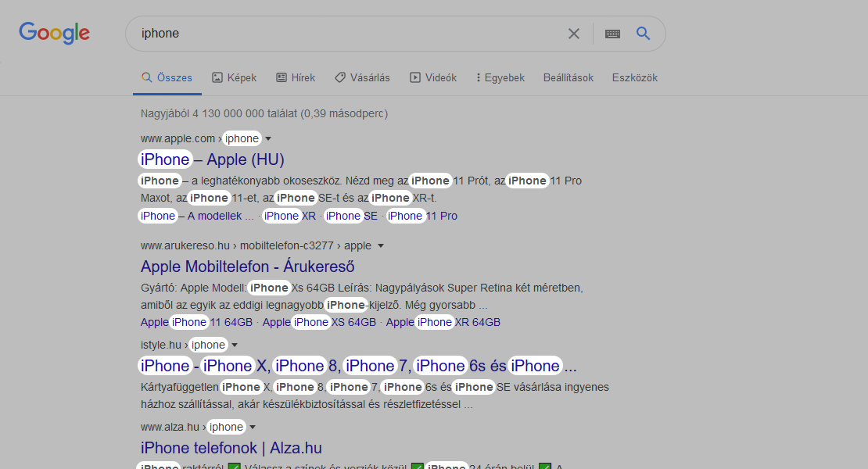Open the iPhone – Apple (HU) result
The image size is (868, 469).
point(212,159)
